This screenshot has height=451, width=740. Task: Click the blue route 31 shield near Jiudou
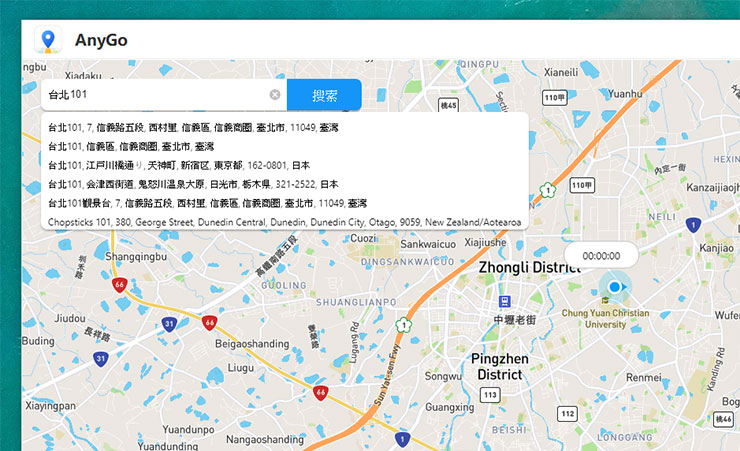click(x=169, y=324)
